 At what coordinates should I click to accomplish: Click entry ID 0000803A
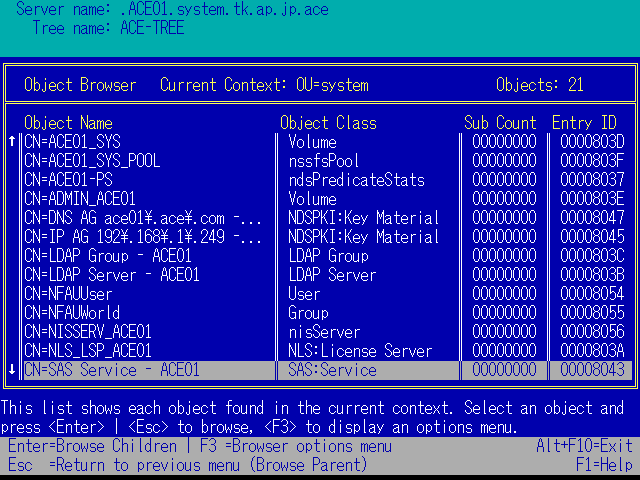tap(592, 351)
